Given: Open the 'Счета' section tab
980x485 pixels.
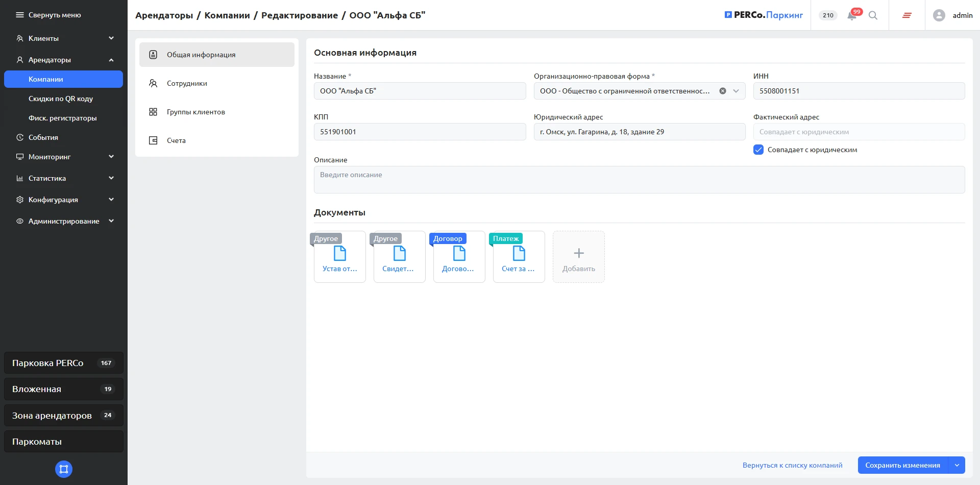Looking at the screenshot, I should click(176, 140).
